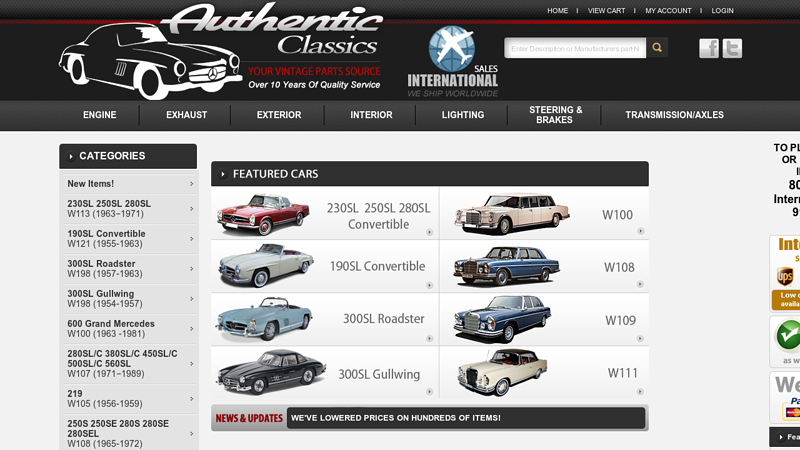Expand the 300SL Gullwing W198 chevron
The width and height of the screenshot is (800, 450).
pyautogui.click(x=192, y=299)
